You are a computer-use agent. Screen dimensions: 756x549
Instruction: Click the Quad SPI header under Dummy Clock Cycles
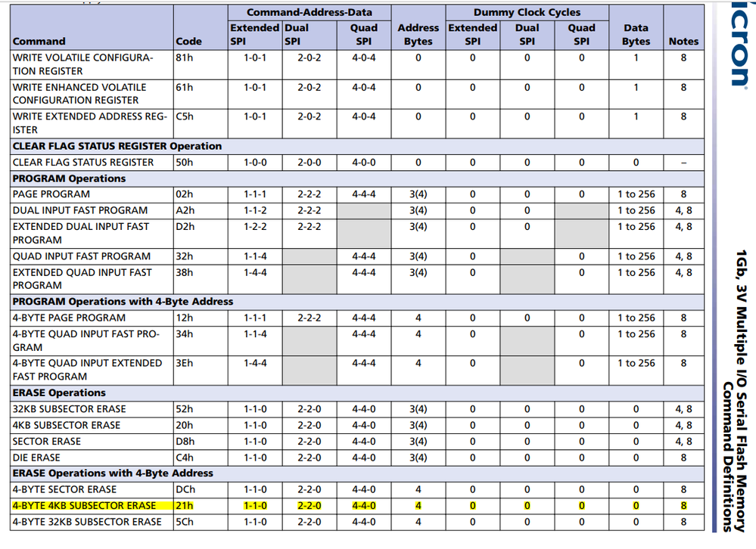pos(581,35)
